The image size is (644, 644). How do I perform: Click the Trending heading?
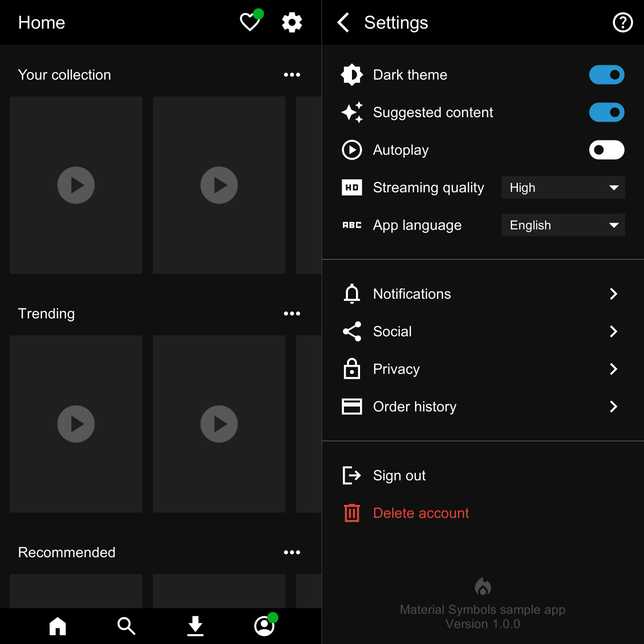47,314
